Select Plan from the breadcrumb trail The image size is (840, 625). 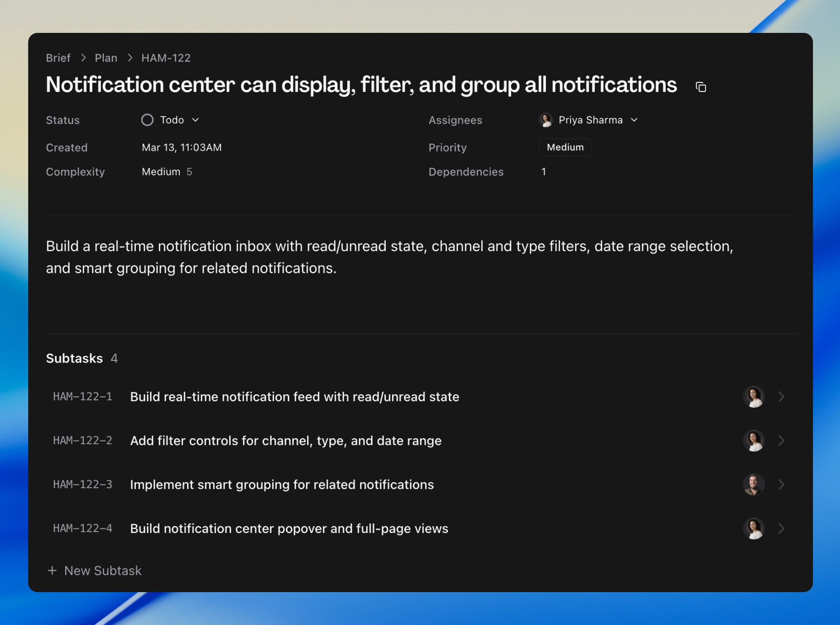106,58
